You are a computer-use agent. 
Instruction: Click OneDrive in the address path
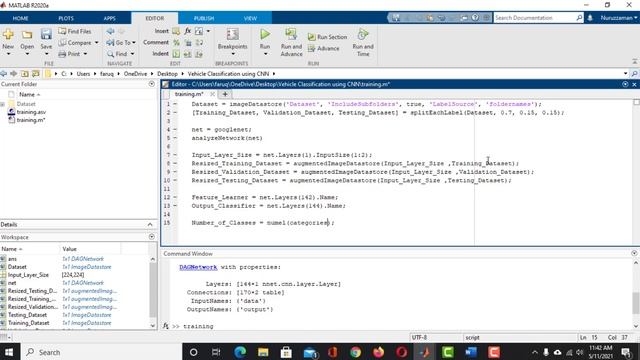pos(135,74)
